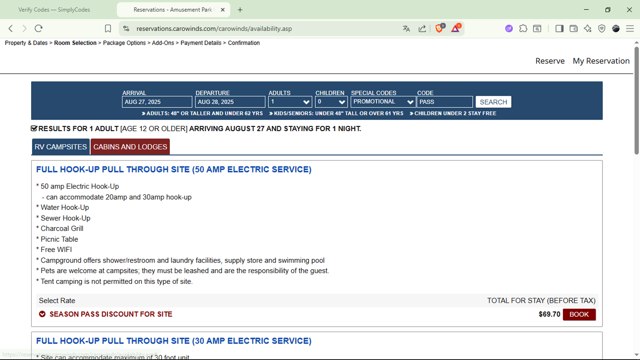The image size is (640, 360).
Task: Open site settings icon in address bar
Action: (x=127, y=29)
